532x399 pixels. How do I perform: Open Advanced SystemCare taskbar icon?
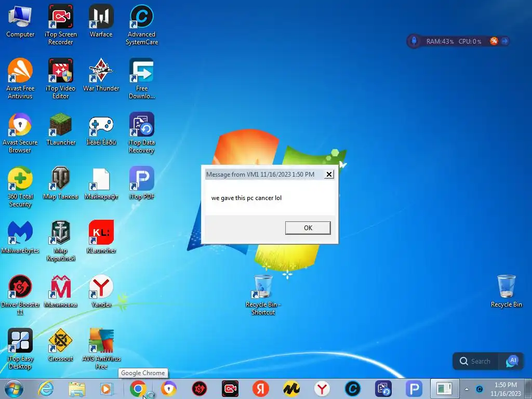click(x=353, y=389)
